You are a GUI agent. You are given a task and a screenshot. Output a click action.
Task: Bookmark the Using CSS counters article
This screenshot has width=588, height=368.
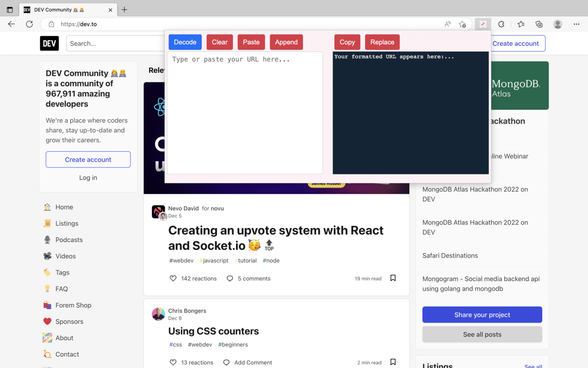point(393,362)
